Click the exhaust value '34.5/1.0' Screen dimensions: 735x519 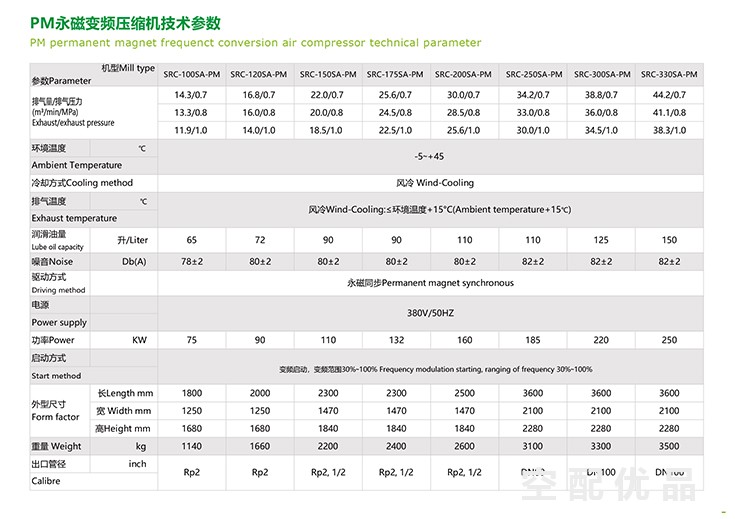point(601,130)
